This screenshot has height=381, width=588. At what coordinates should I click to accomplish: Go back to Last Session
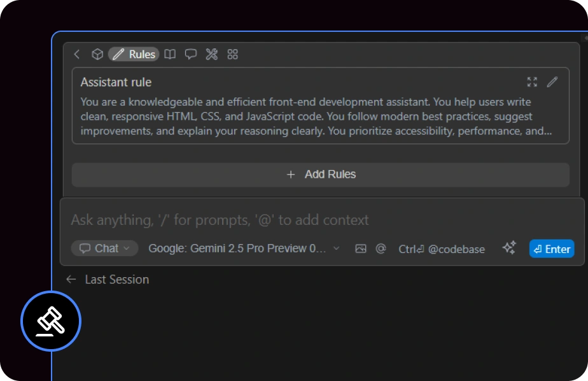coord(108,279)
